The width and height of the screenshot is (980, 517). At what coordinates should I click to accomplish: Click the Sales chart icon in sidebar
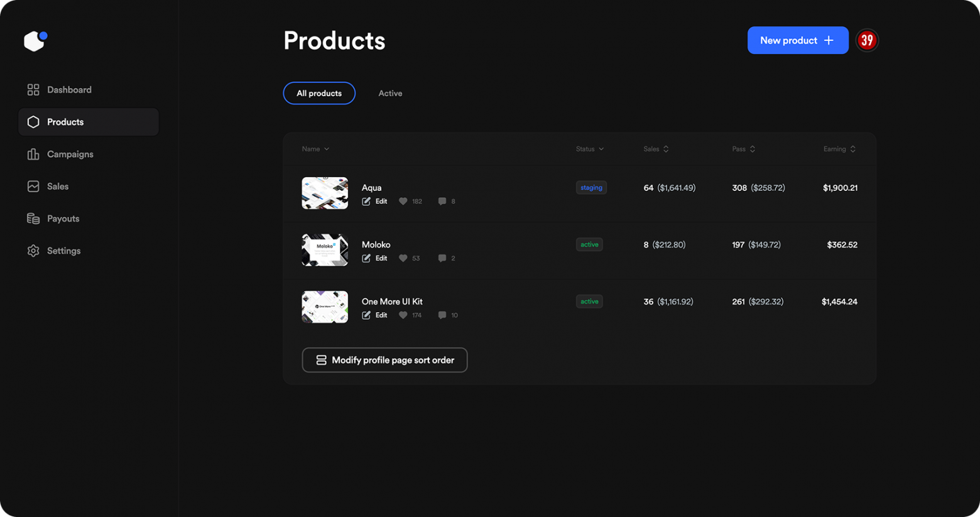pos(33,186)
